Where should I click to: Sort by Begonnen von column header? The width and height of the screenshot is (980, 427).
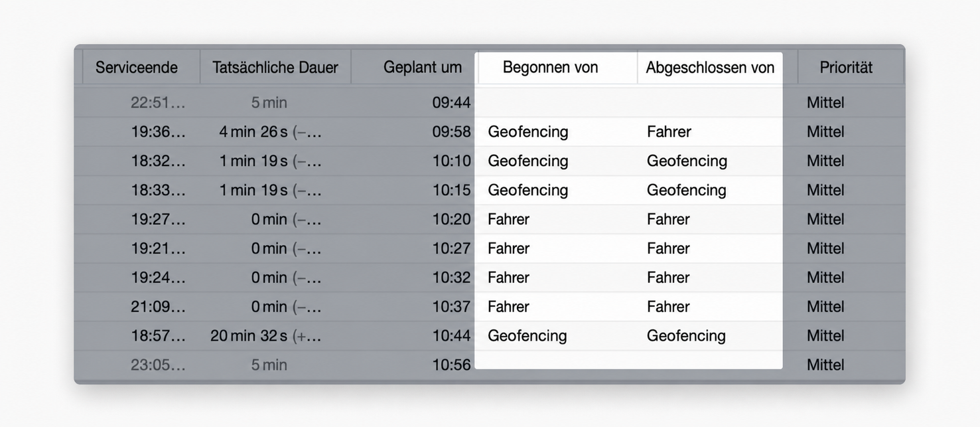[x=550, y=67]
